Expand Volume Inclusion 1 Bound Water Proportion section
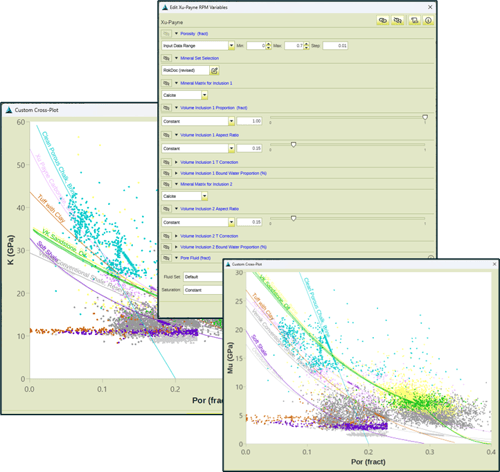500x472 pixels. tap(176, 173)
